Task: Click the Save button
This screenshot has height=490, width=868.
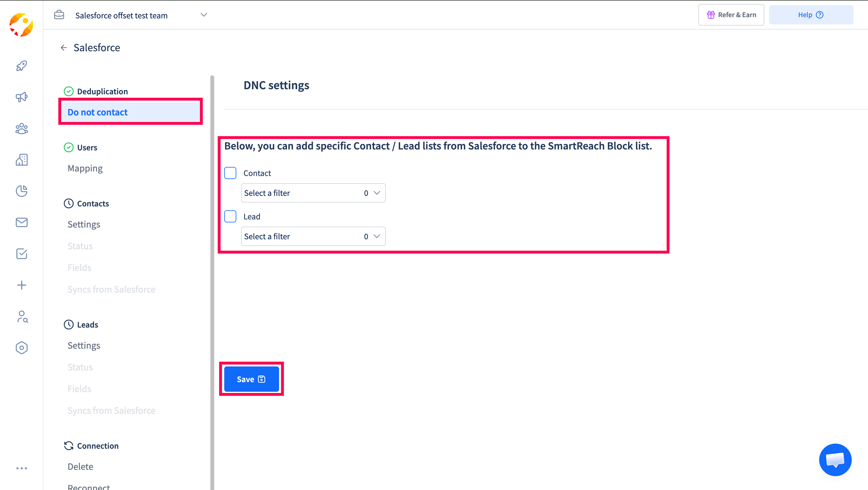Action: [x=251, y=379]
